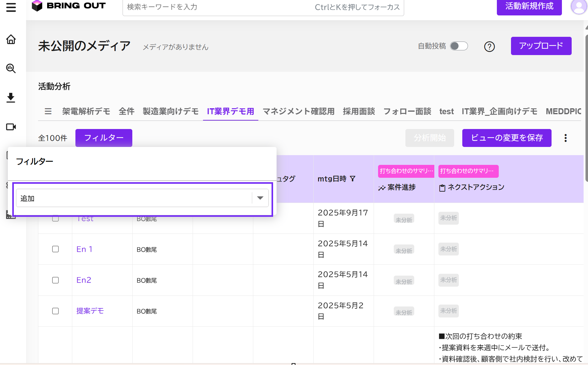
Task: Go to the home icon in sidebar
Action: click(11, 40)
